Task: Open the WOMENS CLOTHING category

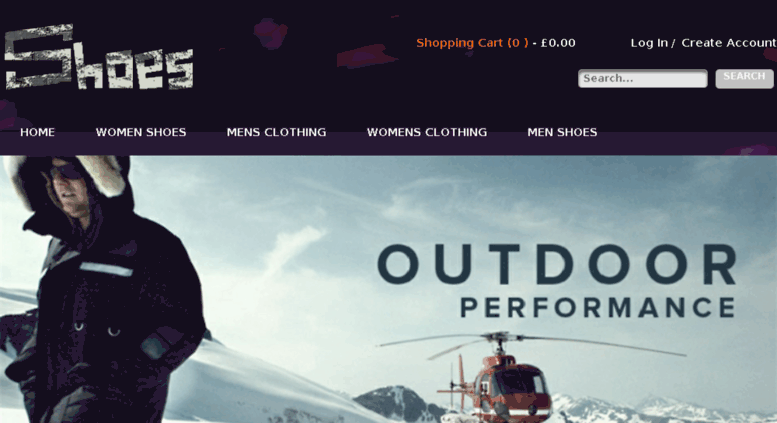Action: 427,132
